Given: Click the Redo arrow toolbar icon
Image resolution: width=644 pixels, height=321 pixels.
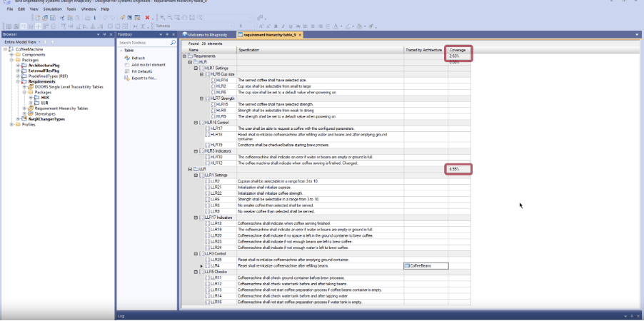Looking at the screenshot, I should coord(111,18).
